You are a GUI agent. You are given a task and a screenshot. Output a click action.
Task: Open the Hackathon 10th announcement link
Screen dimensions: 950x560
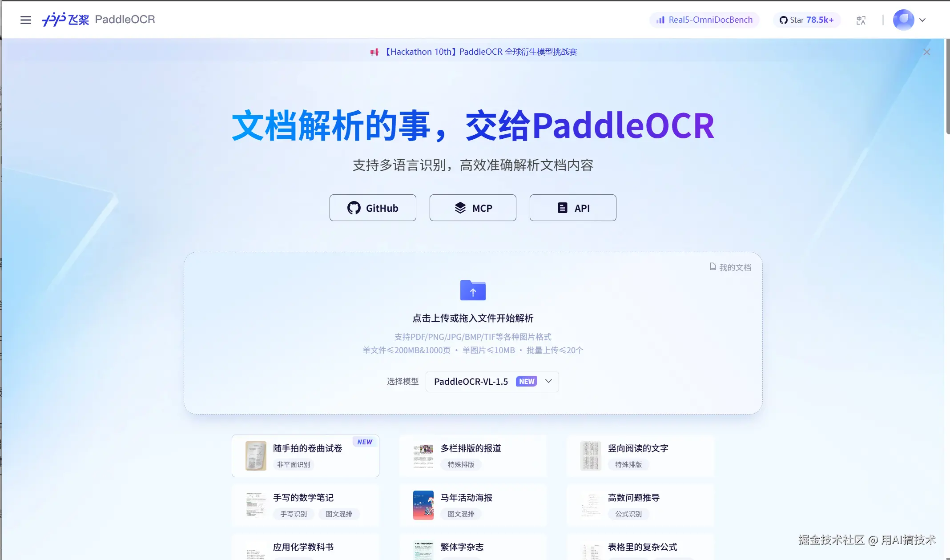pyautogui.click(x=480, y=52)
